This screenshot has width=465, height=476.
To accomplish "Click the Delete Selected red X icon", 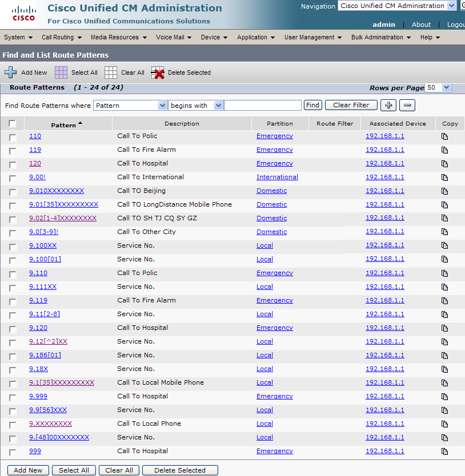I will (158, 73).
